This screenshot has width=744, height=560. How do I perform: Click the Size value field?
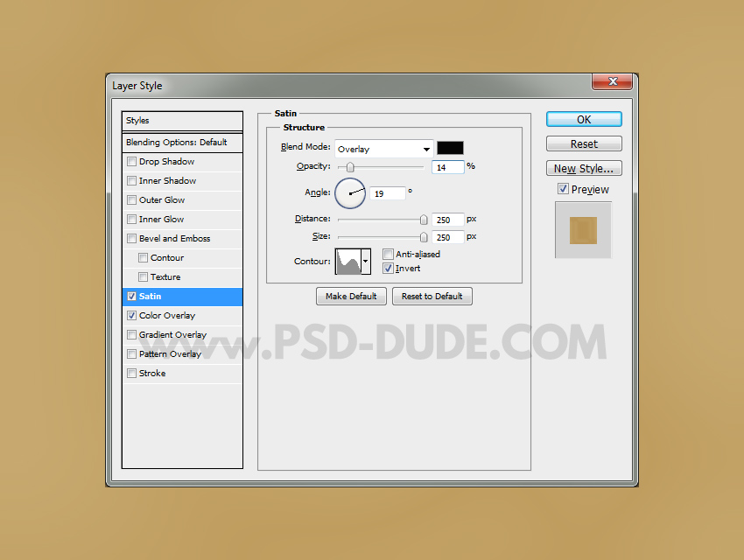[447, 237]
